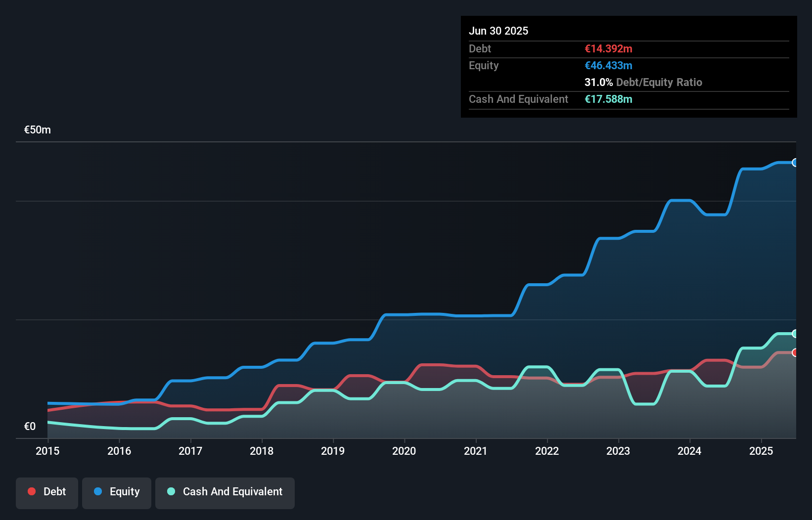Click the teal dot in Cash legend
The image size is (812, 520).
pos(171,491)
